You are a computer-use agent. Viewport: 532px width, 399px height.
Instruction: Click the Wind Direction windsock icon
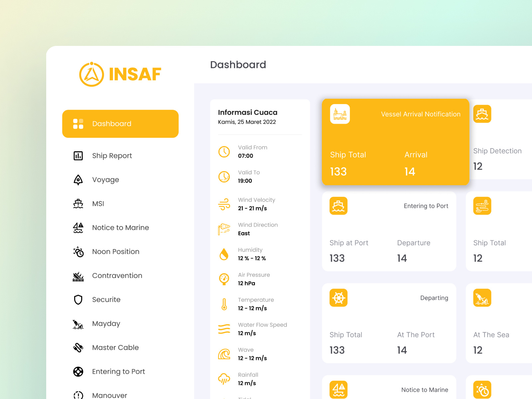coord(224,229)
